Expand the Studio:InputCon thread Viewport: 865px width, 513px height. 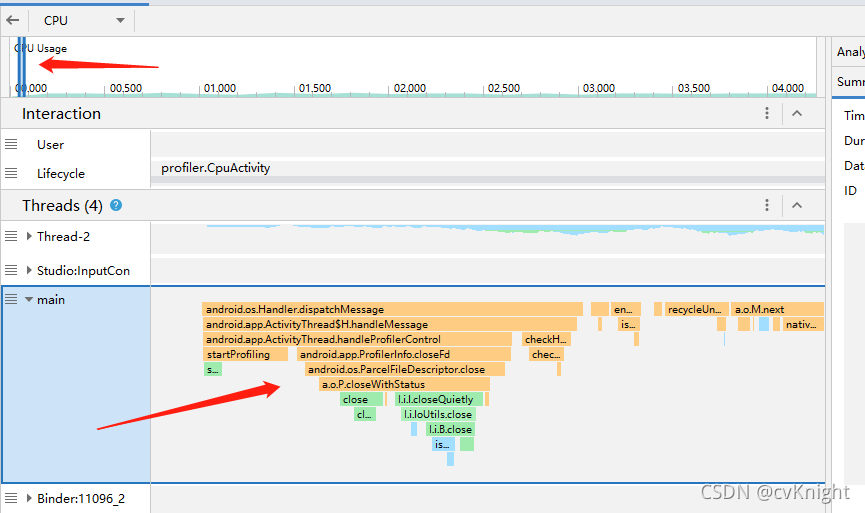[x=29, y=270]
